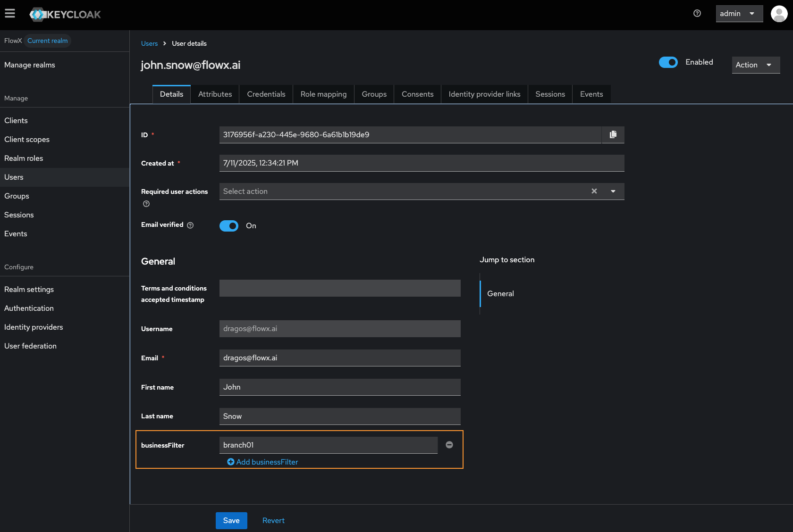Click the user avatar icon
Viewport: 793px width, 532px height.
(779, 14)
